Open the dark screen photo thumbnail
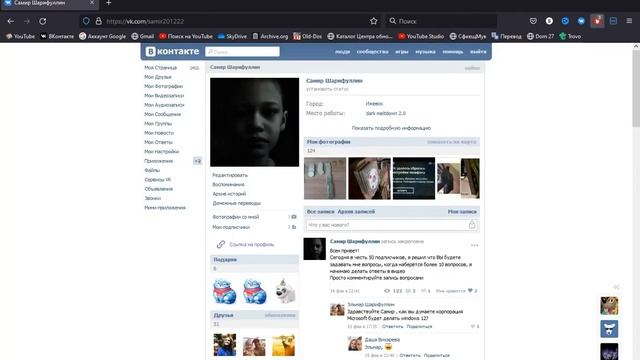The height and width of the screenshot is (360, 640). click(x=413, y=178)
